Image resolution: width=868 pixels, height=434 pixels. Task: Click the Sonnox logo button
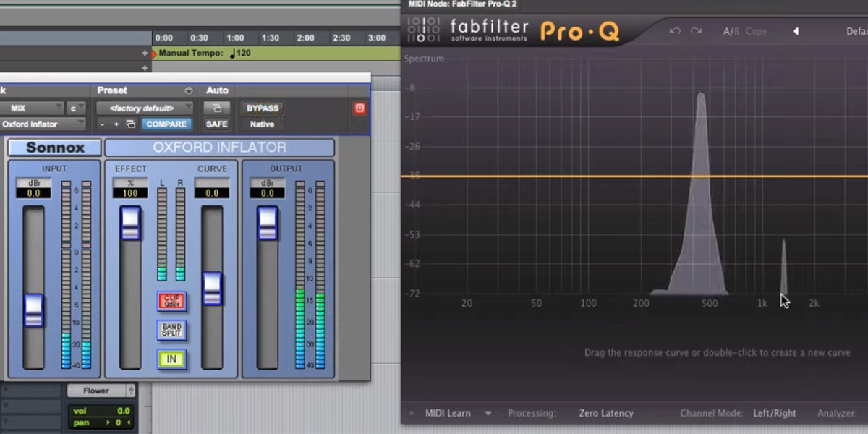[55, 148]
